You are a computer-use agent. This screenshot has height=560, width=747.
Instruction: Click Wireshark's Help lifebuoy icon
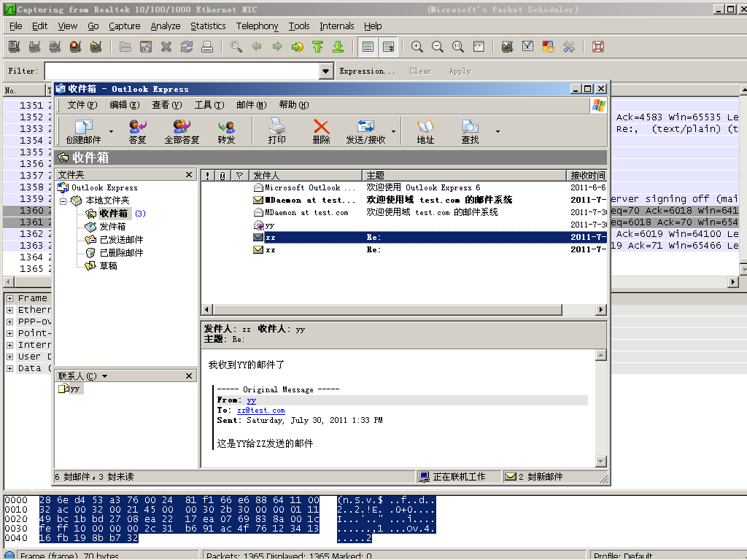tap(598, 47)
